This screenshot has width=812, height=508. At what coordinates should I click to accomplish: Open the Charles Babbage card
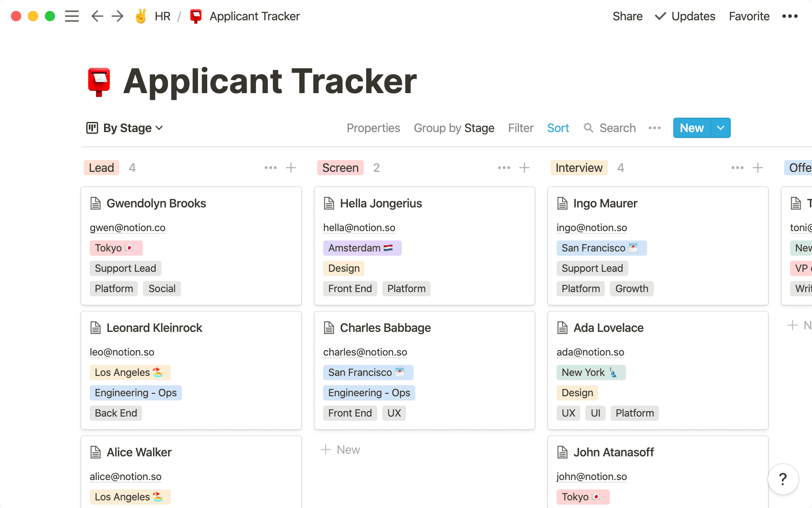click(x=385, y=328)
